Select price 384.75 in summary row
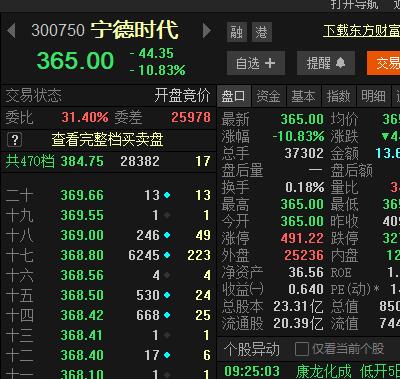 click(x=82, y=162)
